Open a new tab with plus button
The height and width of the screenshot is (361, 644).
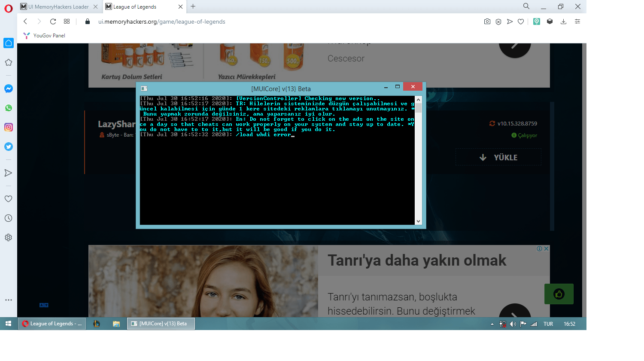pos(193,6)
